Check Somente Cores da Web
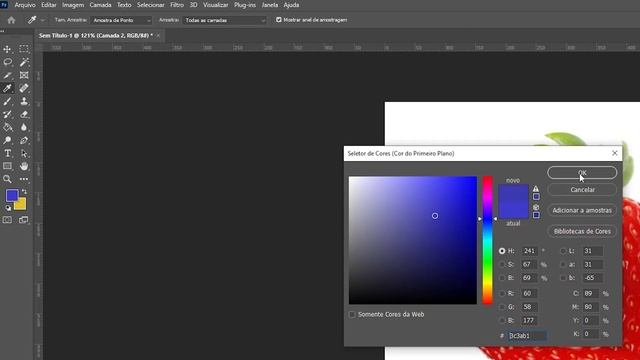This screenshot has height=360, width=640. [x=352, y=314]
